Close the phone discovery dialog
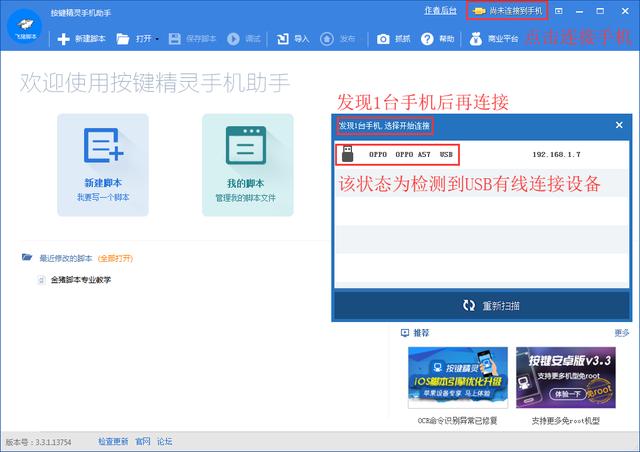The height and width of the screenshot is (452, 640). [619, 125]
